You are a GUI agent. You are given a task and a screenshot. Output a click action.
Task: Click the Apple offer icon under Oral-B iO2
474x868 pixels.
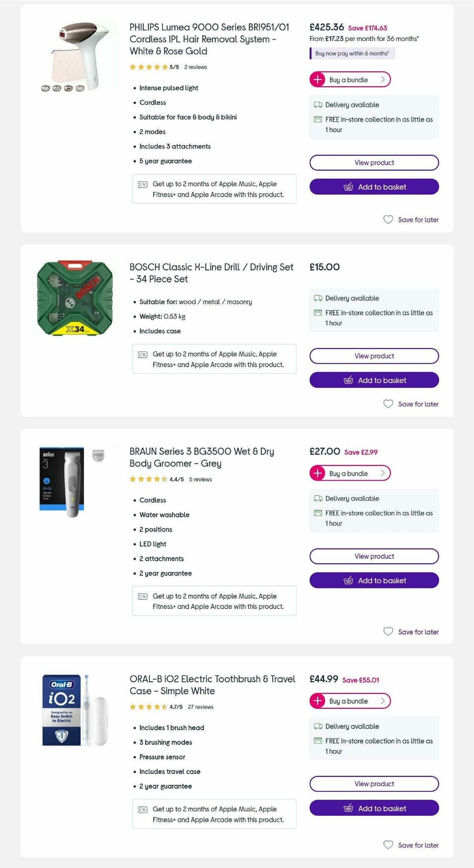pos(143,809)
